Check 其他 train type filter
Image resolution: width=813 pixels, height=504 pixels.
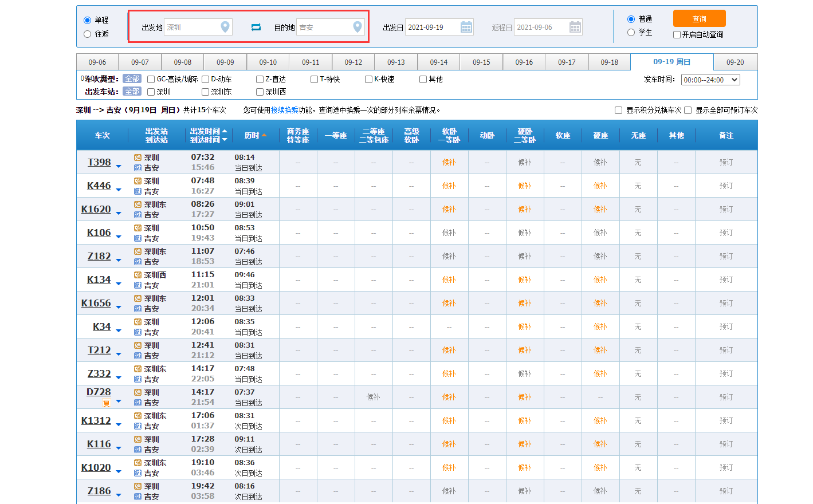tap(423, 79)
